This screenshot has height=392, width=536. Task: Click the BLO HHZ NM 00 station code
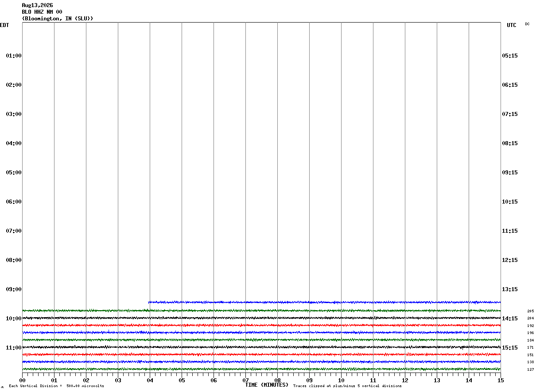tap(42, 12)
